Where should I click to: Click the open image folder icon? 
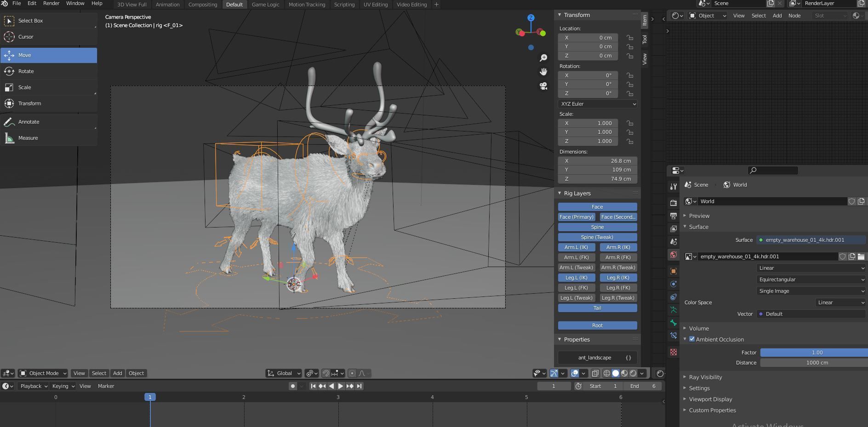[861, 256]
